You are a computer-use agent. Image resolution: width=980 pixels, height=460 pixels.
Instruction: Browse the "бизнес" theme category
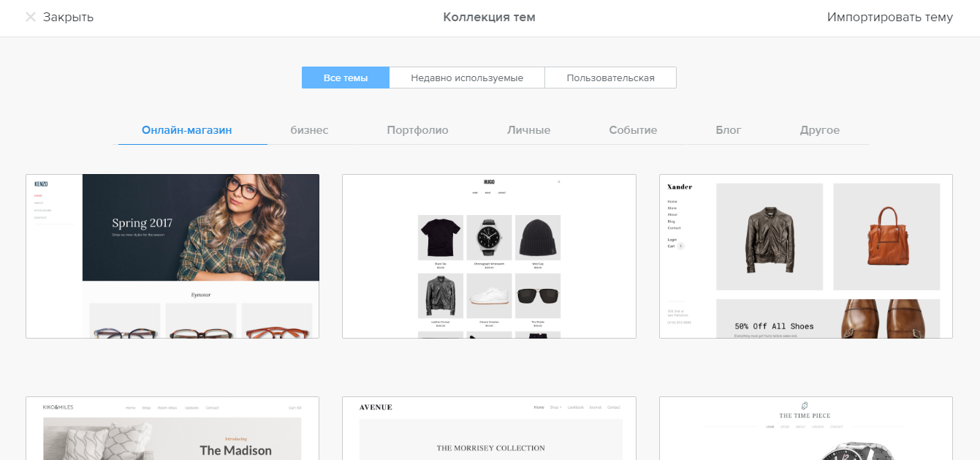(x=308, y=129)
